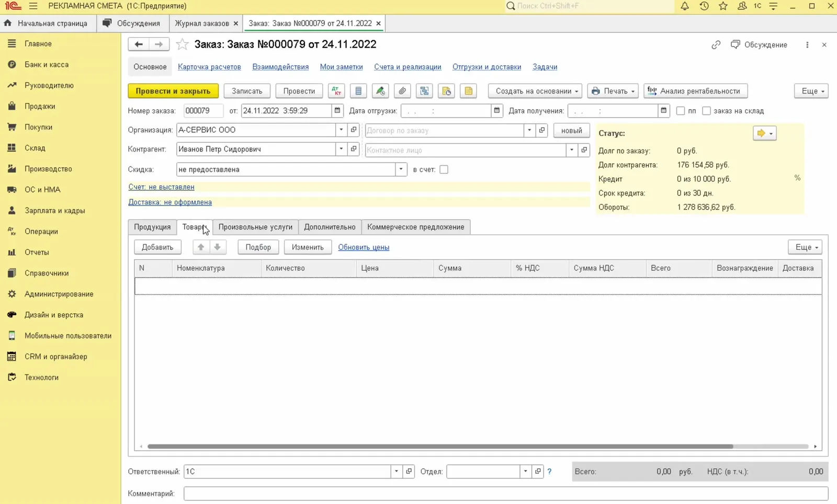Toggle the пп checkbox
This screenshot has width=837, height=504.
pos(681,111)
